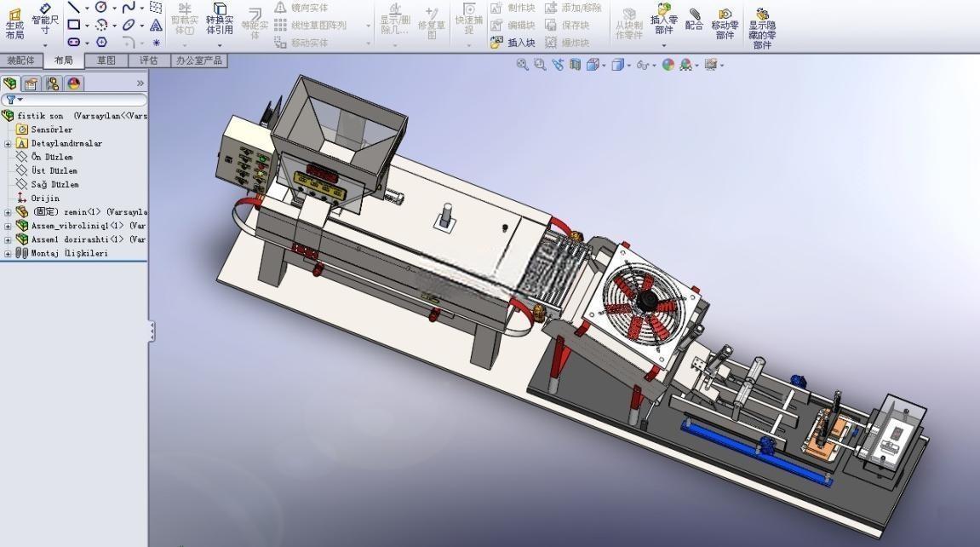Toggle the hide/show items glasses icon

coord(642,65)
